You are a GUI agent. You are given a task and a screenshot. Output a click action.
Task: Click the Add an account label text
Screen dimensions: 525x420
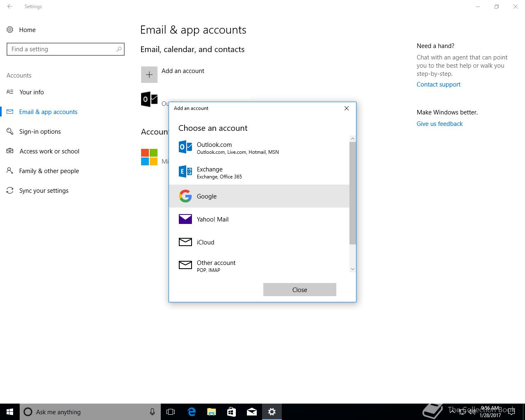point(183,71)
